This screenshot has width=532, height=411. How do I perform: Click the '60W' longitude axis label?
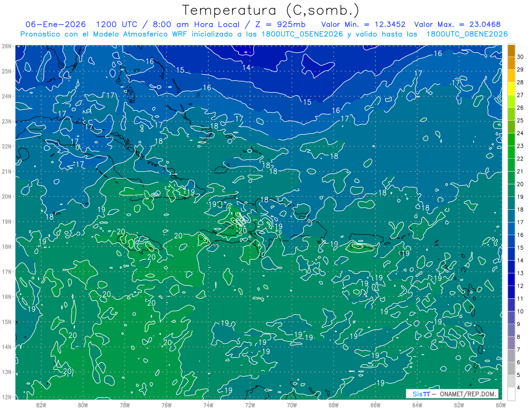click(x=501, y=405)
